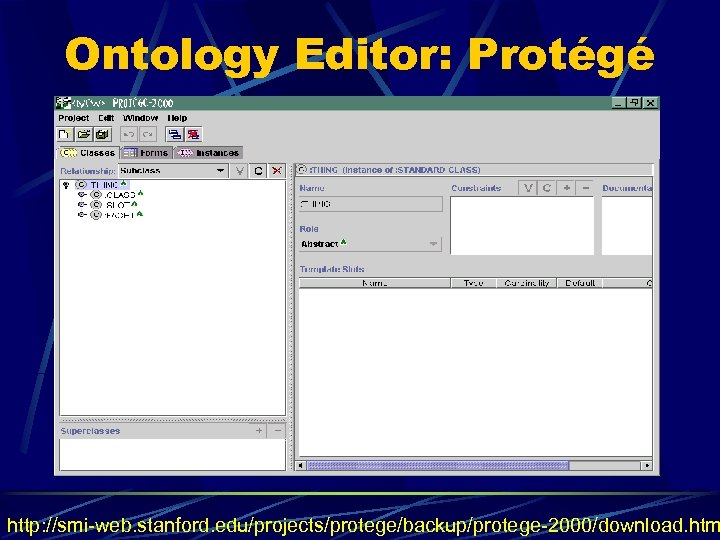Click the Redo toolbar icon

pyautogui.click(x=148, y=135)
